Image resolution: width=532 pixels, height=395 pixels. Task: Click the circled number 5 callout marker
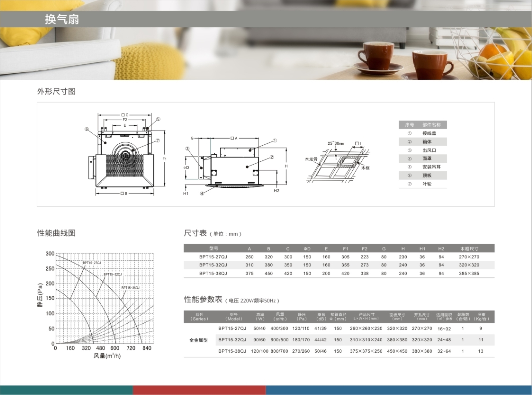pos(158,119)
